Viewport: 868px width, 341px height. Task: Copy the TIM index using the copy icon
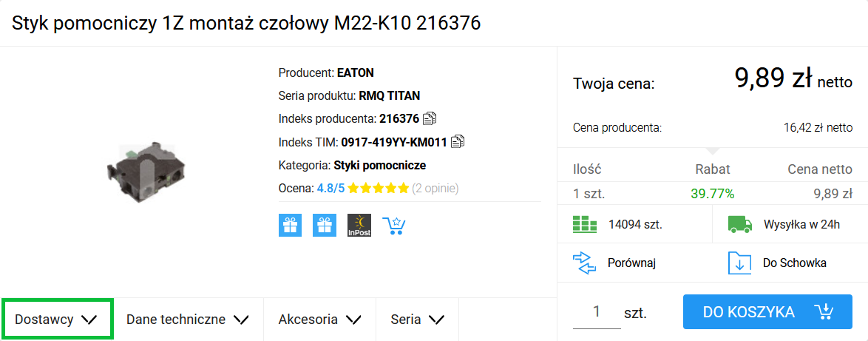tap(458, 142)
